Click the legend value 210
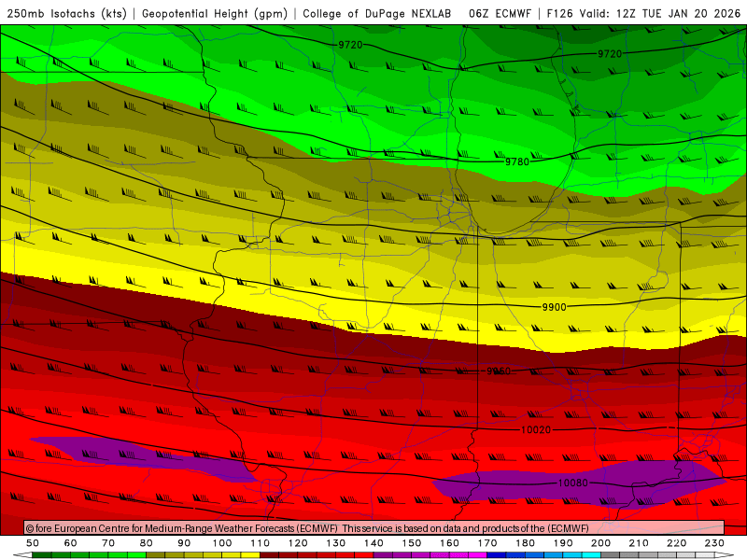The width and height of the screenshot is (747, 560). tap(639, 543)
